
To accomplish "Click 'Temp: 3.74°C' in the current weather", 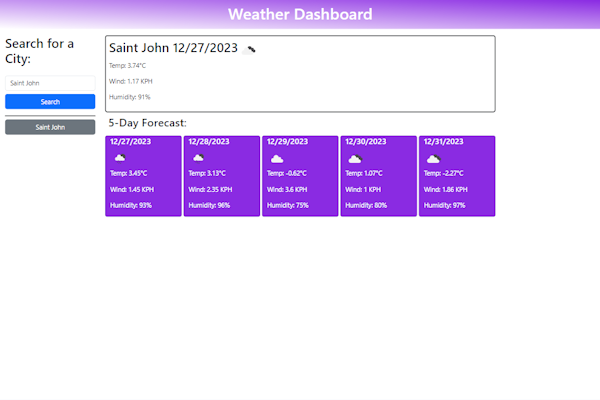I will pyautogui.click(x=127, y=65).
